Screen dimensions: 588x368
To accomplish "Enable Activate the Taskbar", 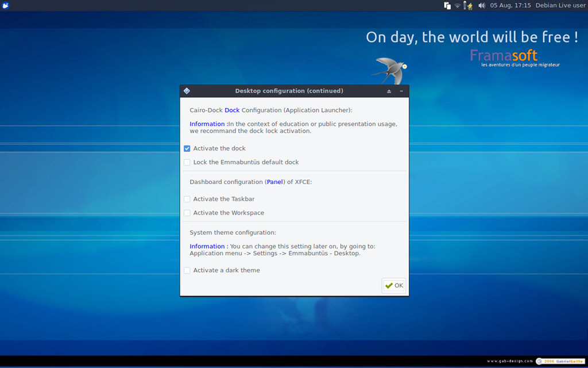I will [187, 199].
